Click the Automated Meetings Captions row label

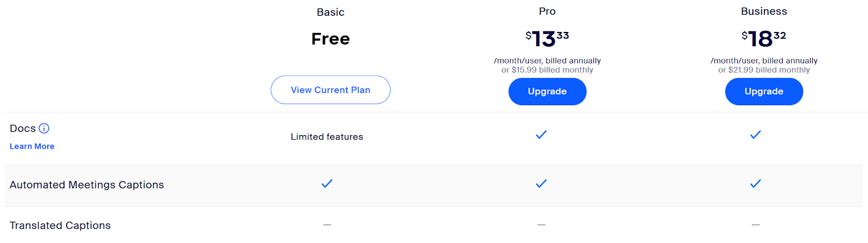click(87, 185)
